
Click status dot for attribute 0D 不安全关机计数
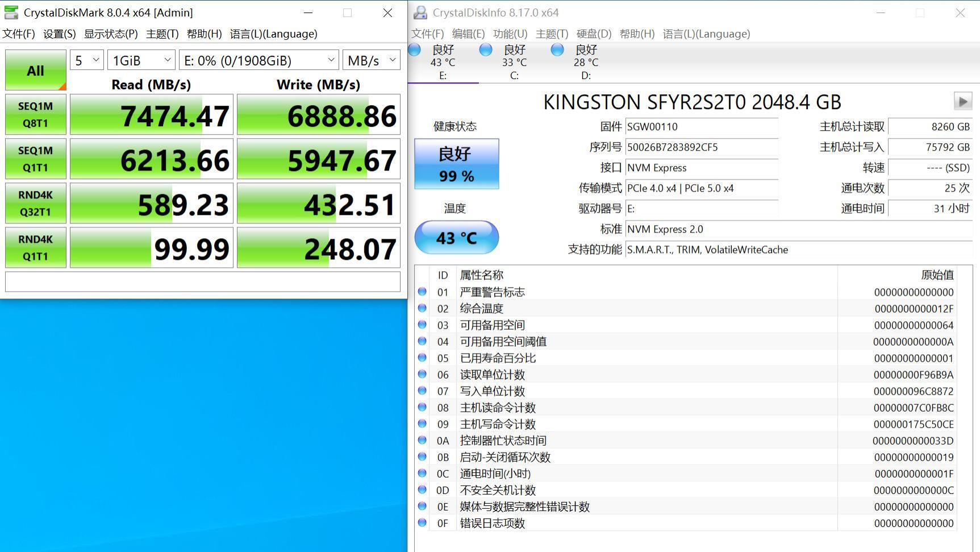pyautogui.click(x=422, y=489)
